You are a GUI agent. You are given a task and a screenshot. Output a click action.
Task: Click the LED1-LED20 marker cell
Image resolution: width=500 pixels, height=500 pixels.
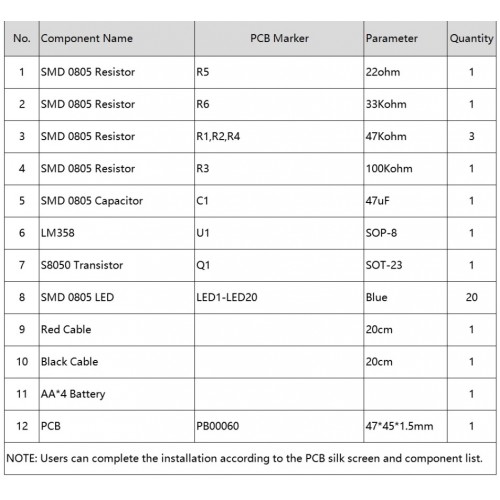(x=279, y=298)
